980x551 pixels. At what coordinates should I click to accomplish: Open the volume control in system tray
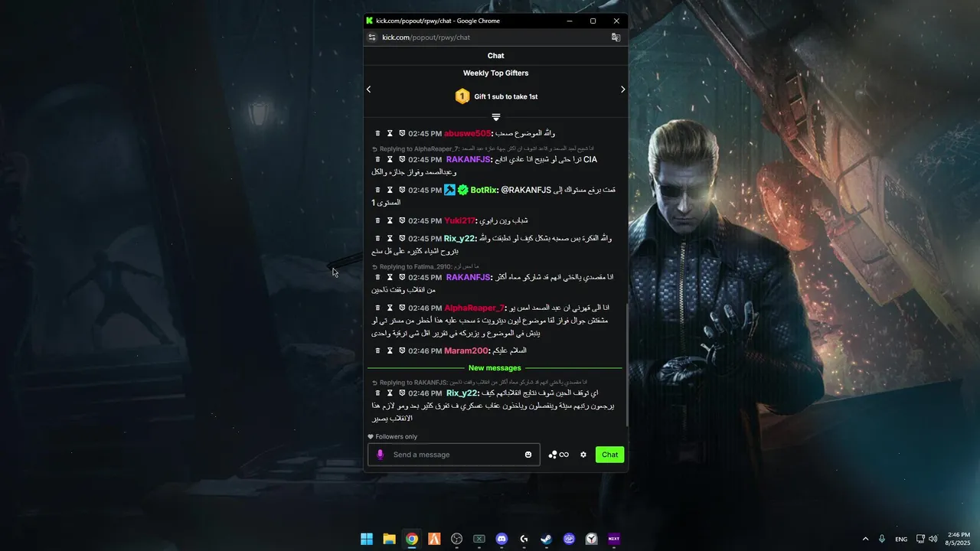[x=933, y=539]
